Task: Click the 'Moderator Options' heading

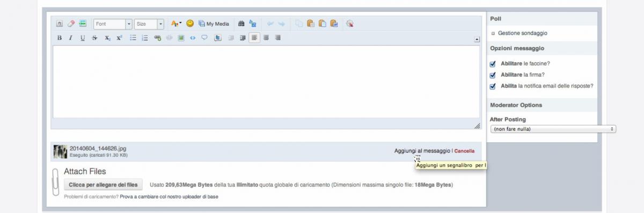Action: tap(516, 105)
